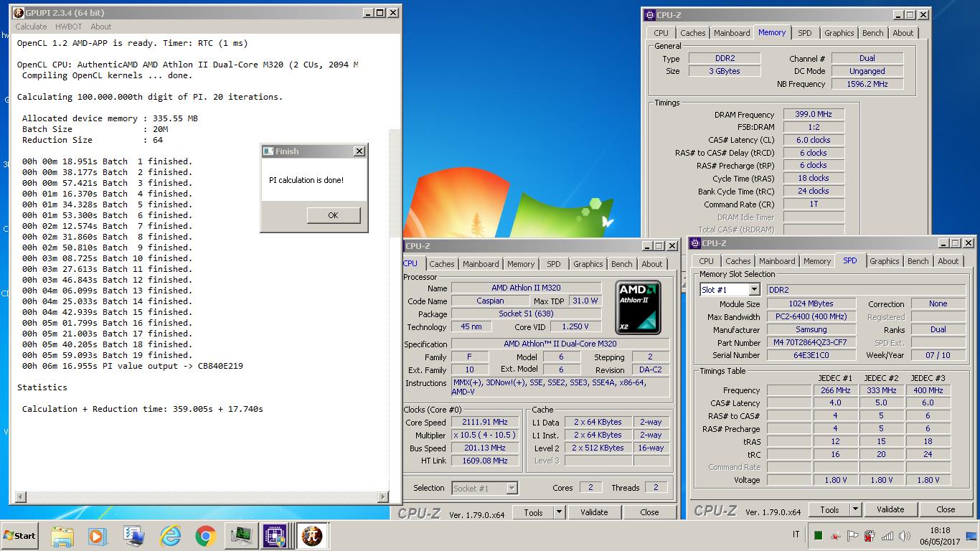Open the HWBOT menu in GPUPI
The height and width of the screenshot is (551, 980).
coord(69,27)
